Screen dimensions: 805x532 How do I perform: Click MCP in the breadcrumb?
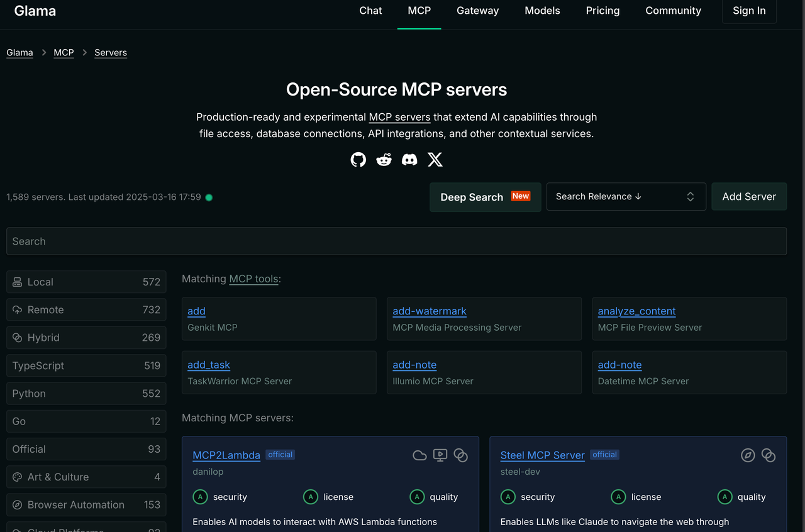64,53
